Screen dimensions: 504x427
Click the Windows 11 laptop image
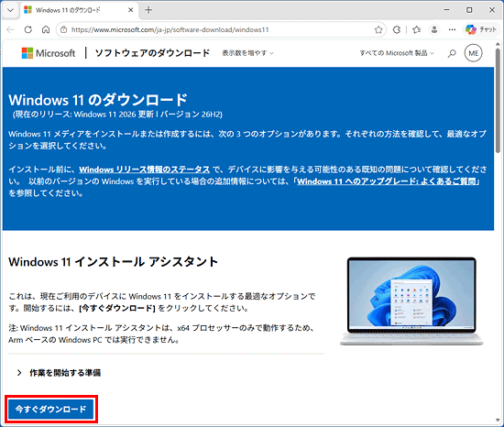(x=411, y=301)
